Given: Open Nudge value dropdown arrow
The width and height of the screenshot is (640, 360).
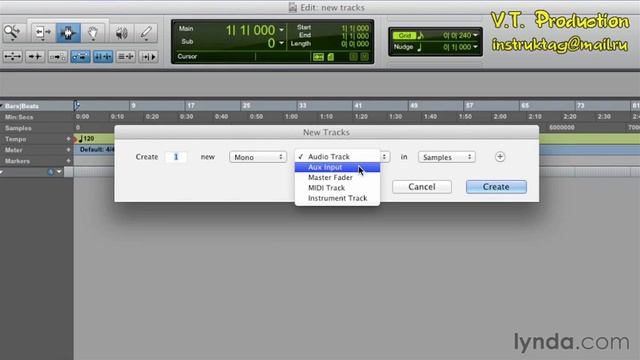Looking at the screenshot, I should tap(476, 47).
